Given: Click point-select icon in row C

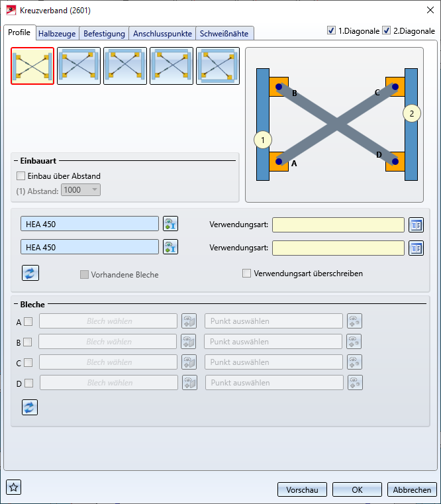Looking at the screenshot, I should (354, 362).
